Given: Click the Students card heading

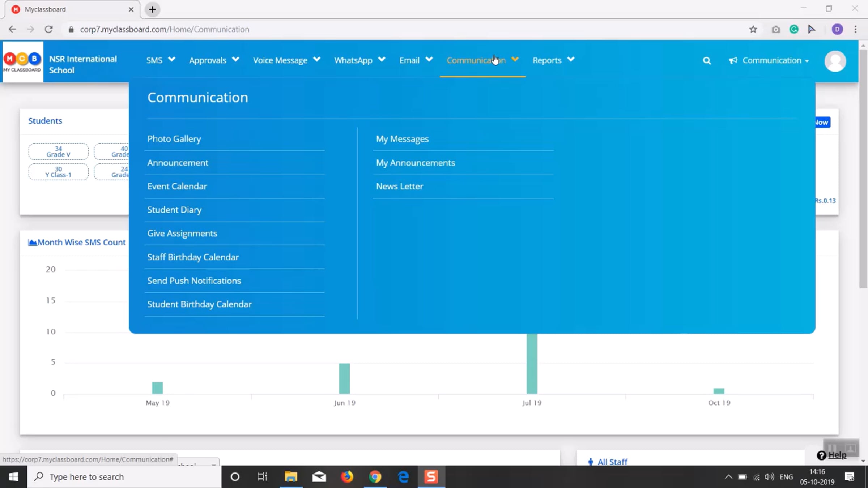Looking at the screenshot, I should pos(45,121).
